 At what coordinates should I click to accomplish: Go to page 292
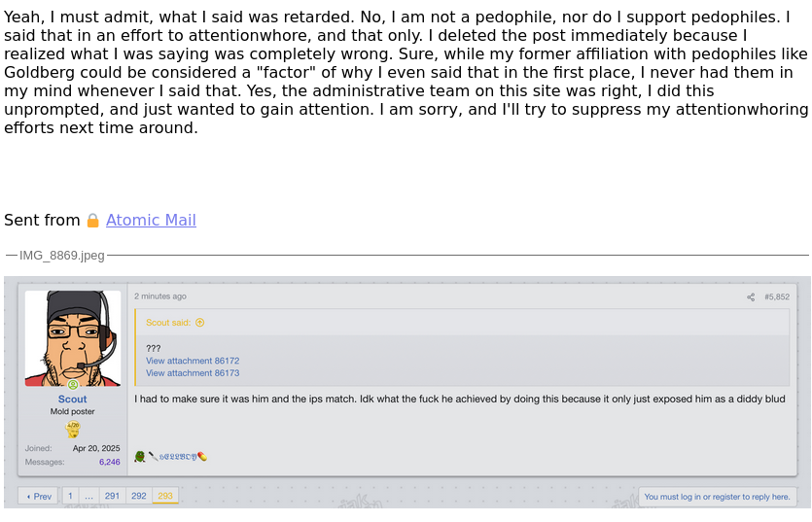click(139, 496)
